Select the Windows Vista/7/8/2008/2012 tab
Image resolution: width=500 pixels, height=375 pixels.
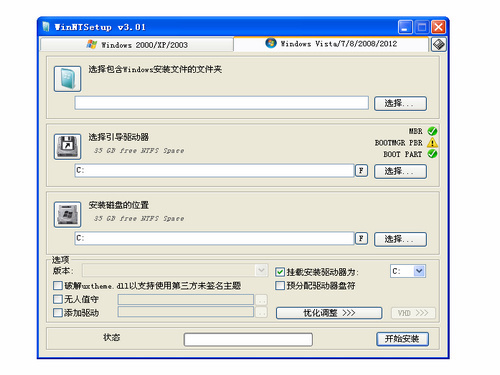coord(331,44)
